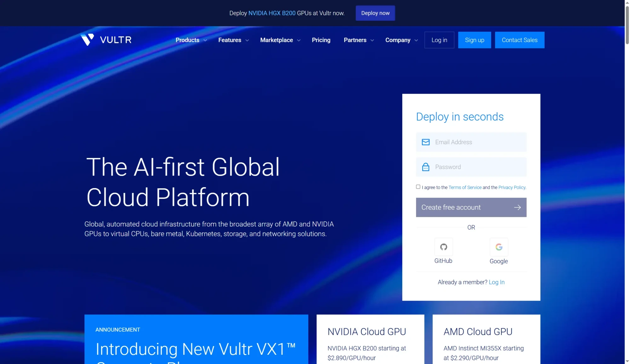Click the Deploy now banner button
The height and width of the screenshot is (364, 630).
point(375,13)
